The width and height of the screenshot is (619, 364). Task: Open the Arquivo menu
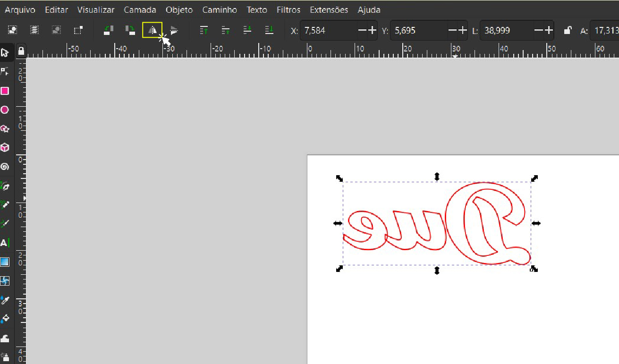(20, 10)
